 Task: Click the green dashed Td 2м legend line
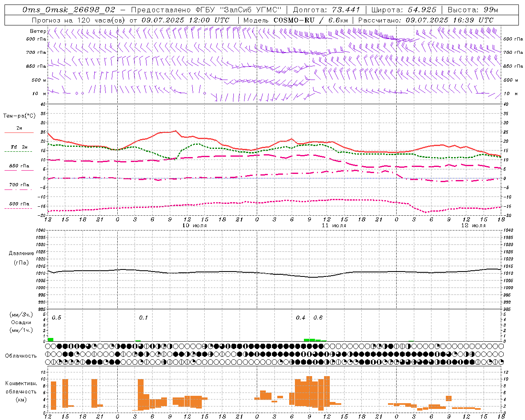[18, 152]
